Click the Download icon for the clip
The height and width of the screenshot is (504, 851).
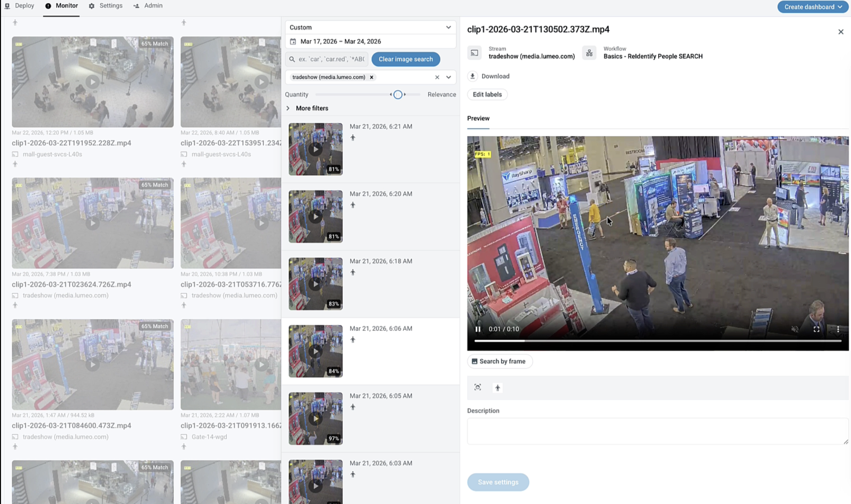tap(472, 76)
